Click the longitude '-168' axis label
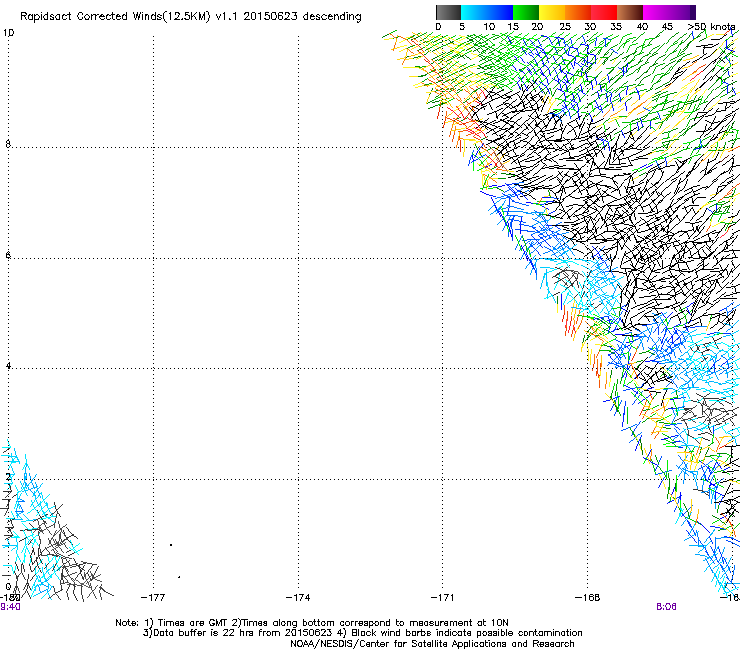This screenshot has width=740, height=650. (588, 598)
